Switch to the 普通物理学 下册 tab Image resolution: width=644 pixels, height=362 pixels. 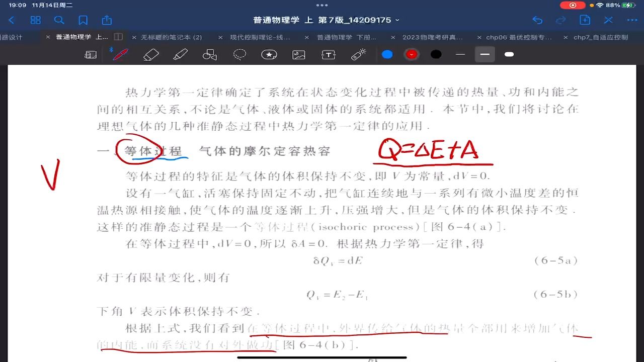click(x=347, y=37)
